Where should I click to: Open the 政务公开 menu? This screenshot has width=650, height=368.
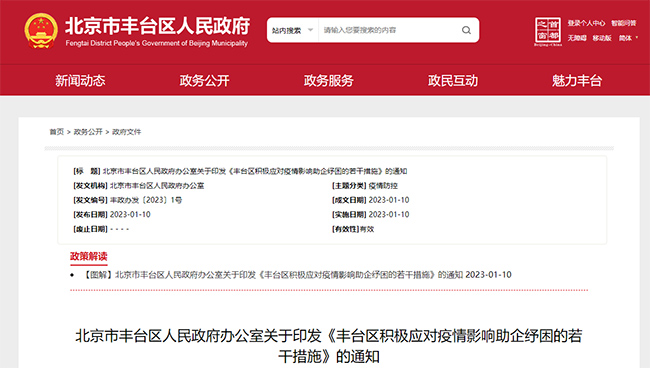(x=204, y=80)
